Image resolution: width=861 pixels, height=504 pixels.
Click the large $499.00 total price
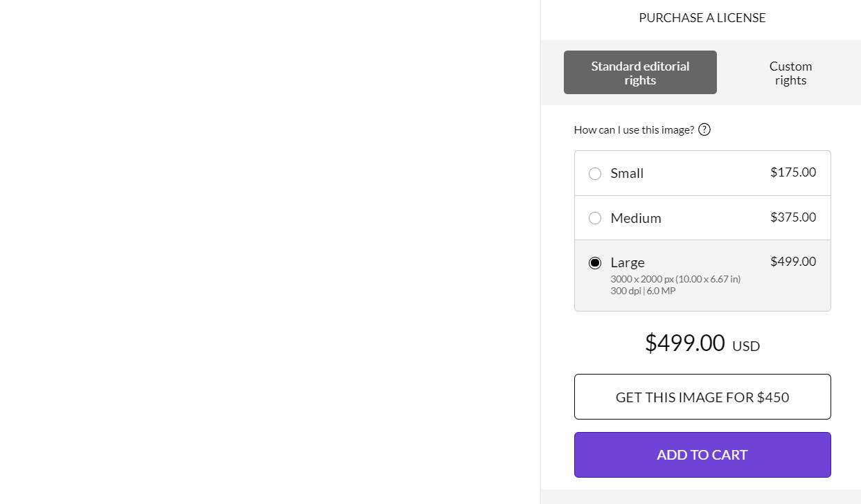[x=684, y=343]
